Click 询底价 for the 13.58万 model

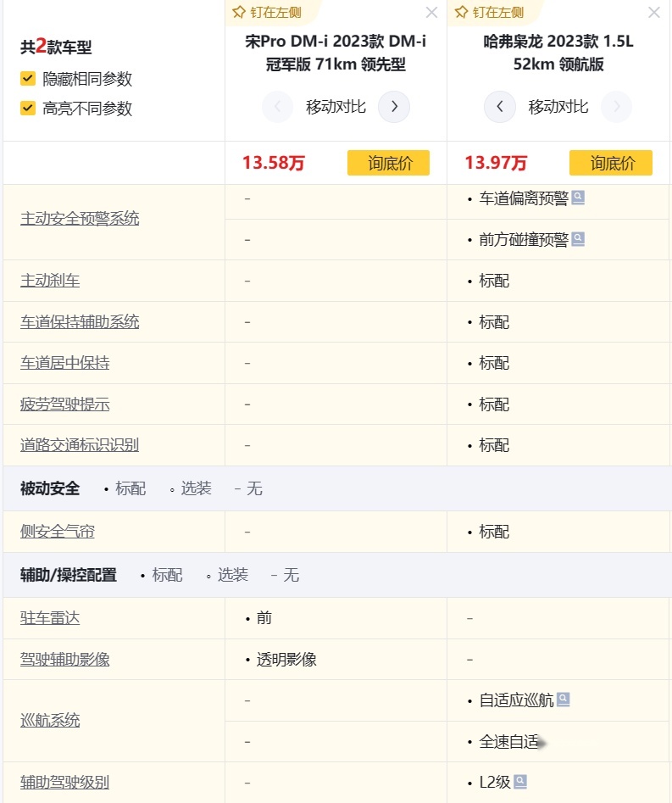[x=388, y=163]
